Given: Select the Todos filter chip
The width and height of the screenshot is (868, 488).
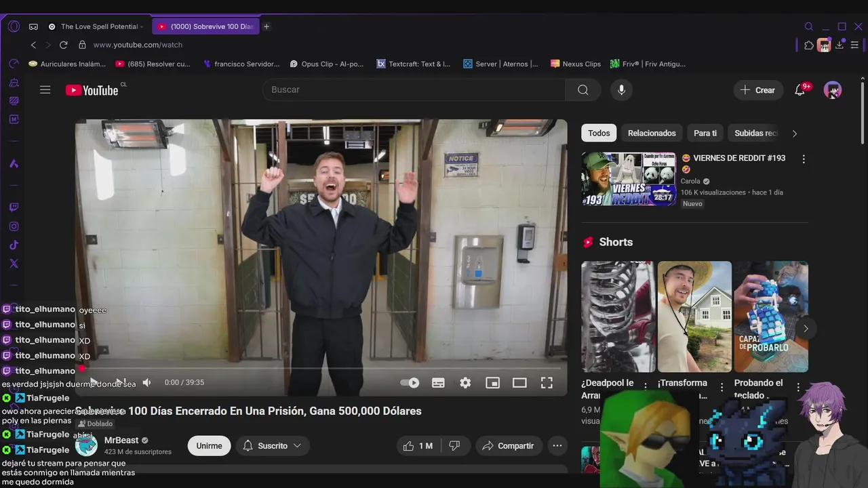Looking at the screenshot, I should pos(599,134).
